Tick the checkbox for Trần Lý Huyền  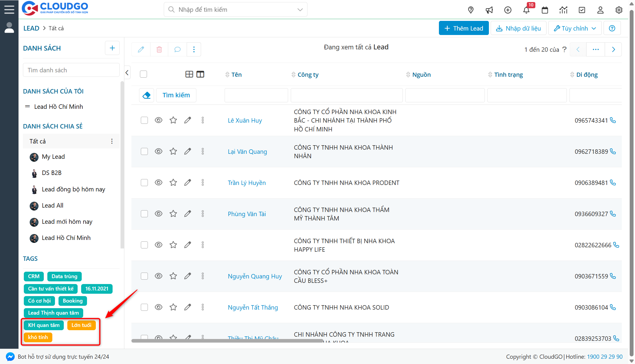point(144,183)
